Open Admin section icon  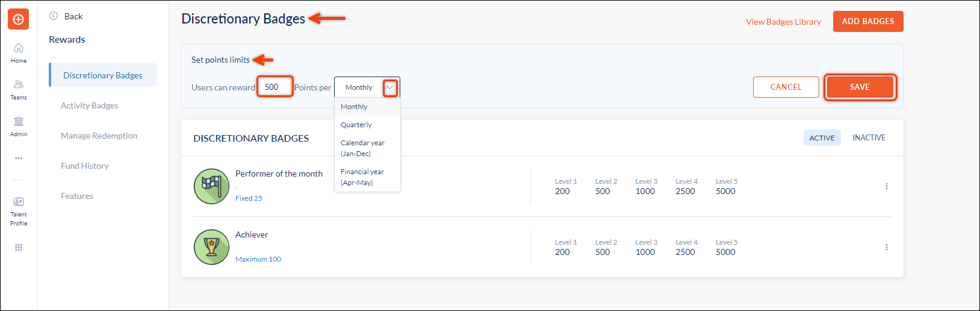click(19, 127)
